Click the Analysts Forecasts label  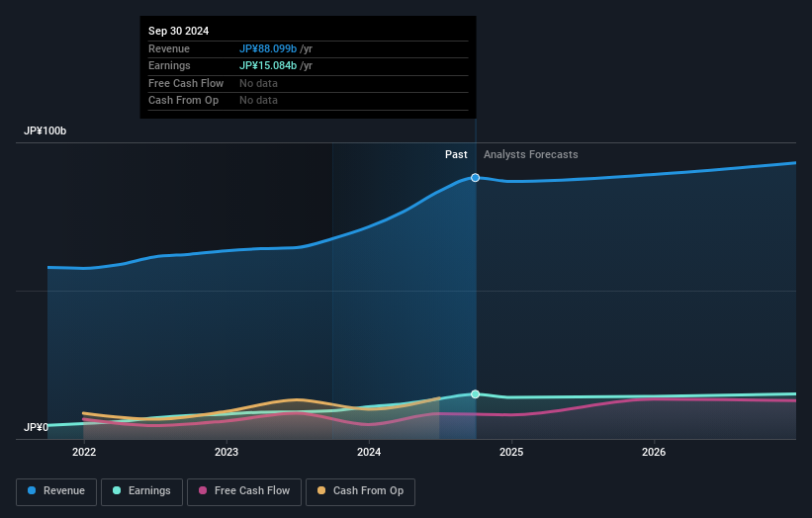tap(531, 154)
